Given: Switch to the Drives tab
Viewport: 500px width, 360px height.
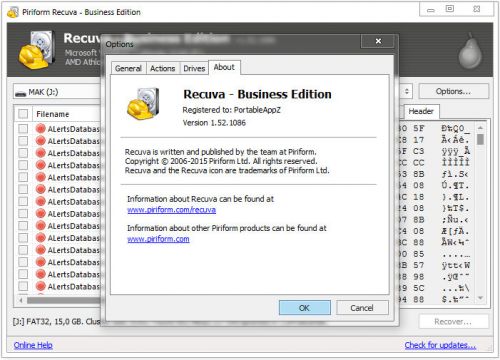Looking at the screenshot, I should pyautogui.click(x=194, y=68).
